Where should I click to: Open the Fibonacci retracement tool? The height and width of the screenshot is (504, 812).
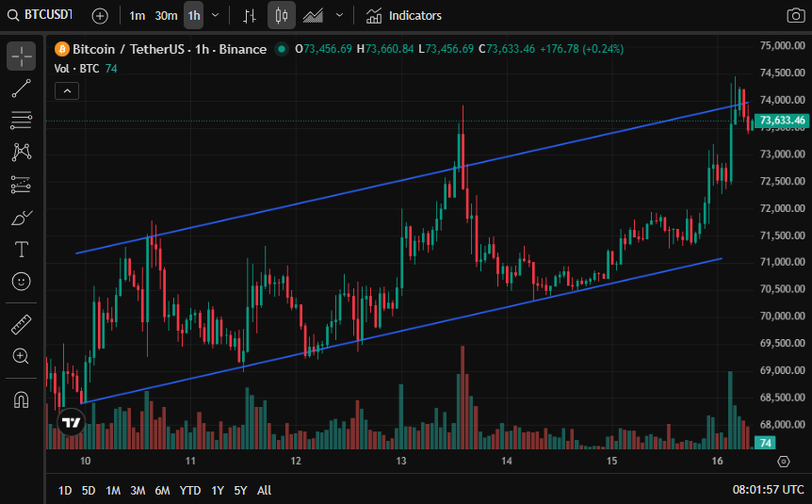[22, 121]
